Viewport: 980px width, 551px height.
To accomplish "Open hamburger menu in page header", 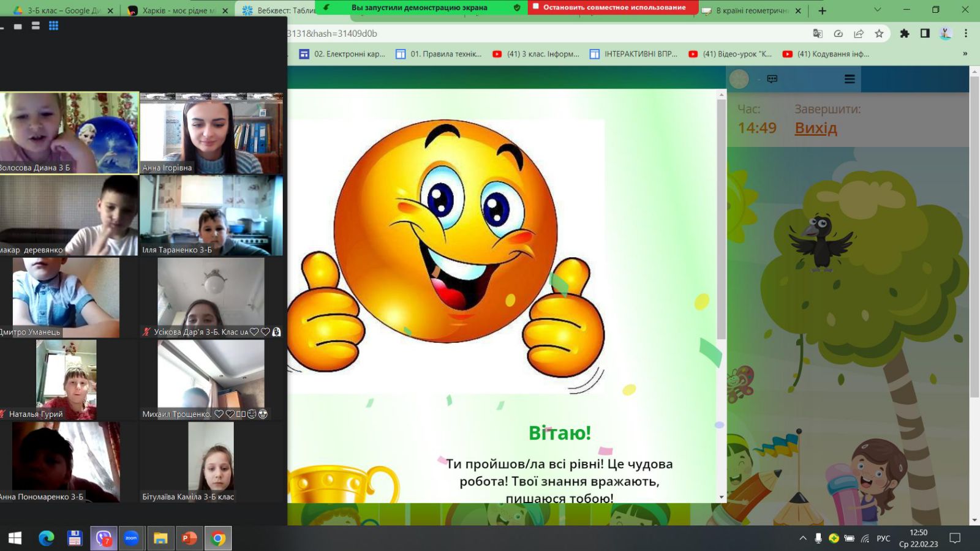I will [850, 79].
